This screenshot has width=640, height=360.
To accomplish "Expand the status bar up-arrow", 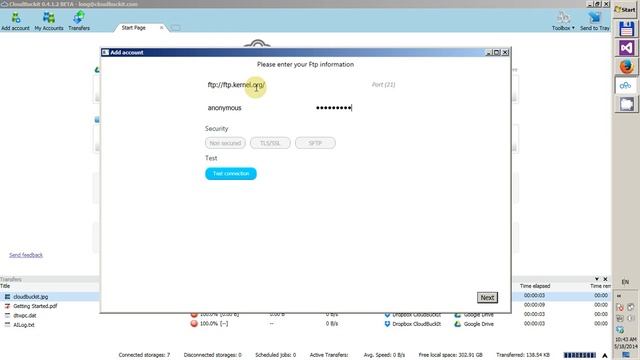I will point(605,356).
